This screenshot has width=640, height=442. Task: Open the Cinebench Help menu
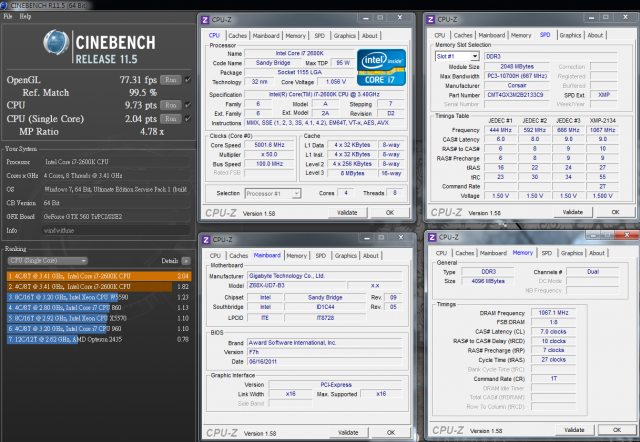click(25, 16)
